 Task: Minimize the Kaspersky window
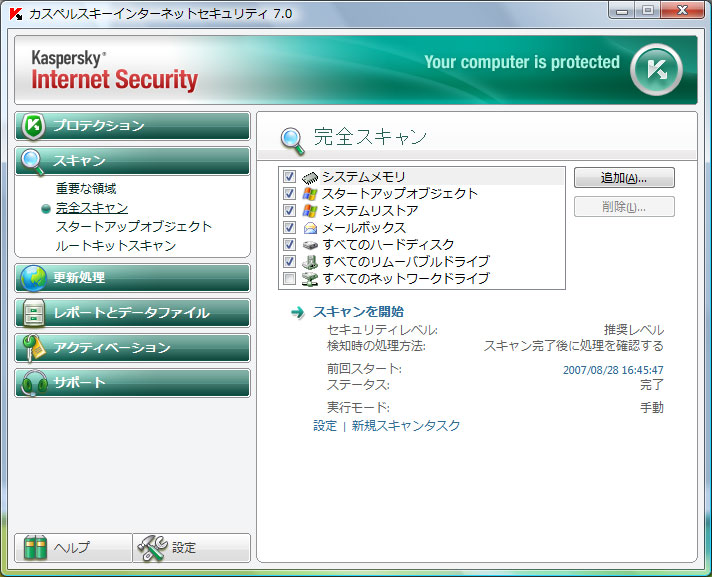(x=622, y=10)
